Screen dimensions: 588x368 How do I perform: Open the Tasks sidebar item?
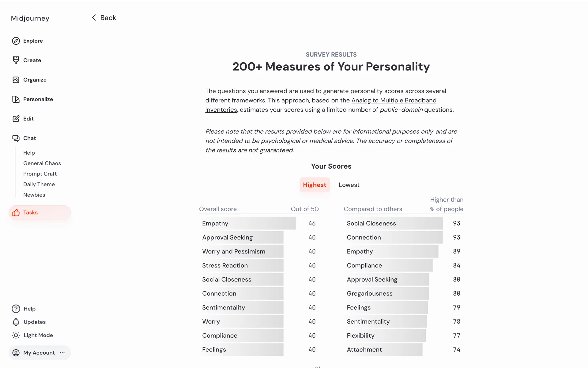[40, 213]
